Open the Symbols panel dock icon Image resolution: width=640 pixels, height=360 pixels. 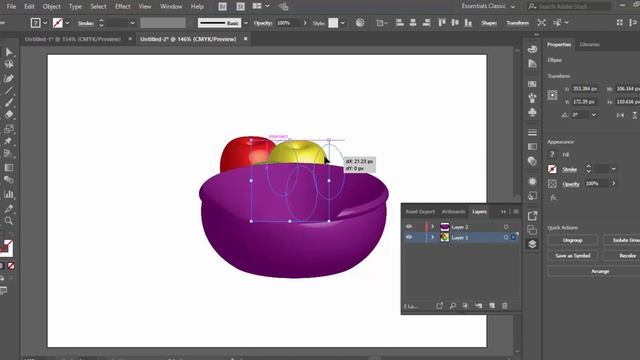click(532, 112)
